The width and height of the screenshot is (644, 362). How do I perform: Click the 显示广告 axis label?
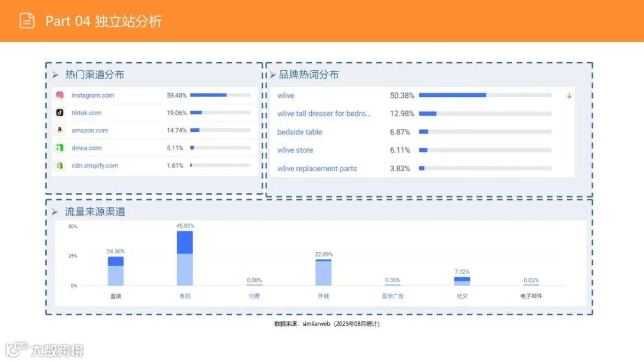pyautogui.click(x=392, y=296)
